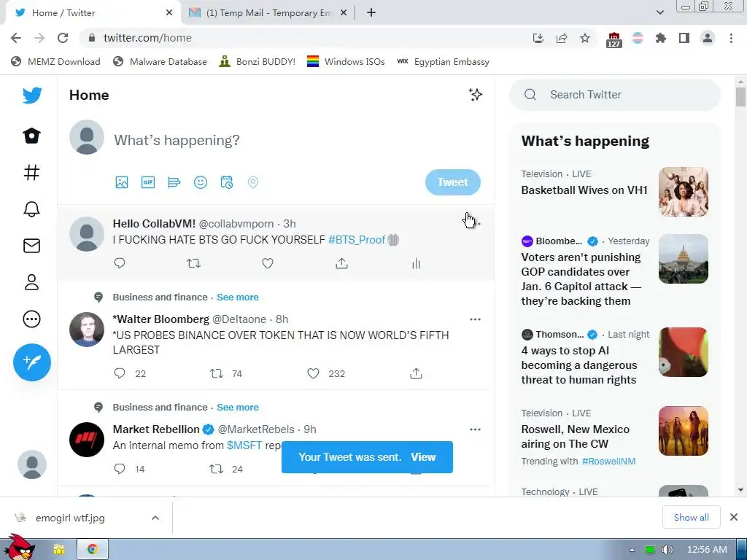
Task: Open Chrome extensions puzzle icon
Action: pos(660,38)
